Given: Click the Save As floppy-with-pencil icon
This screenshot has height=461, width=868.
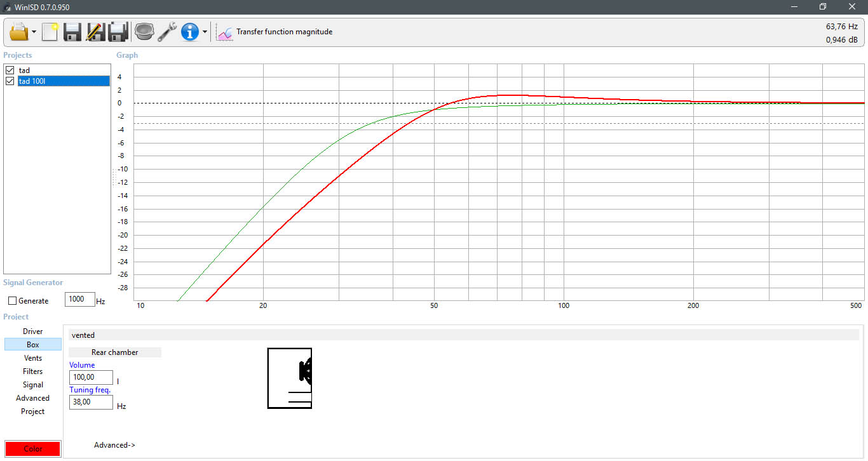Looking at the screenshot, I should pyautogui.click(x=95, y=32).
